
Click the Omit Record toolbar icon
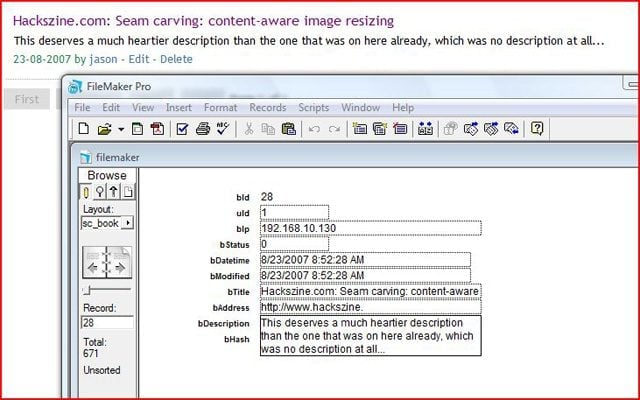click(491, 129)
